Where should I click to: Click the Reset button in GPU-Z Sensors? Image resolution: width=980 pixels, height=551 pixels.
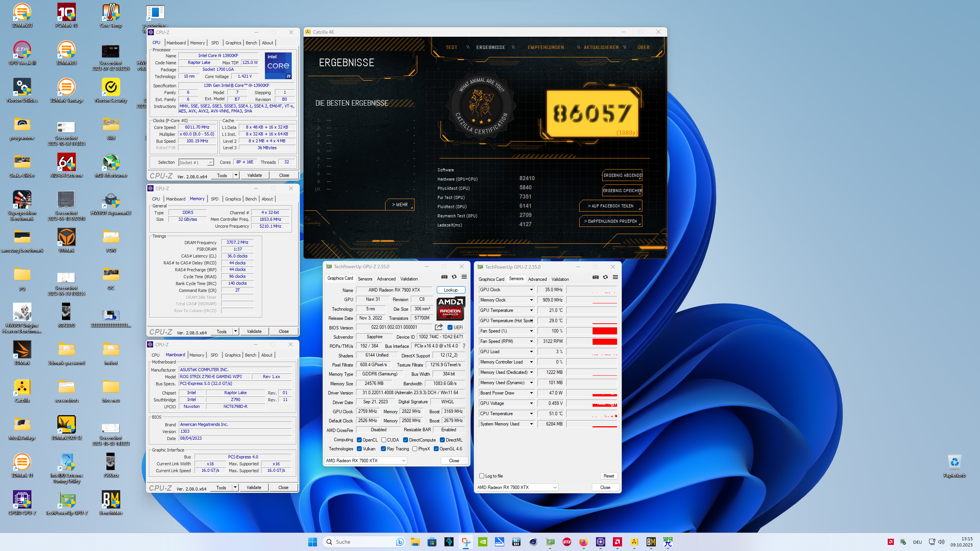pos(608,476)
